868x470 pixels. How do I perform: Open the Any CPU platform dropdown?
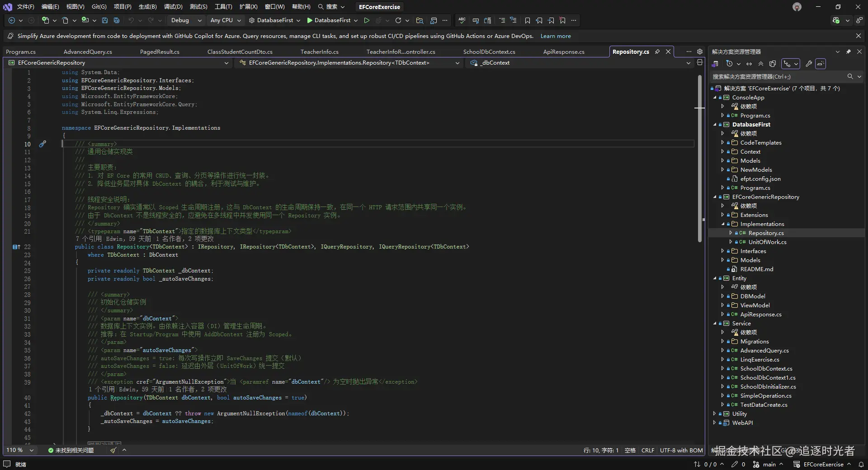[x=226, y=20]
